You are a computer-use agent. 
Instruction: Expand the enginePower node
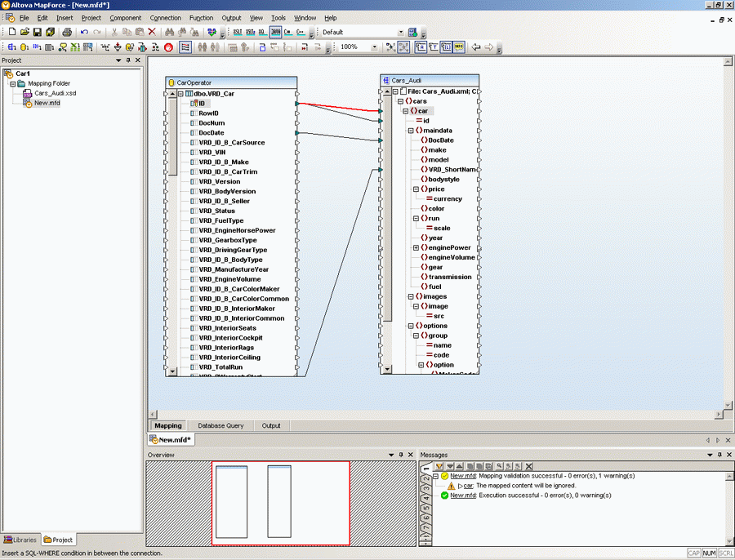click(416, 248)
